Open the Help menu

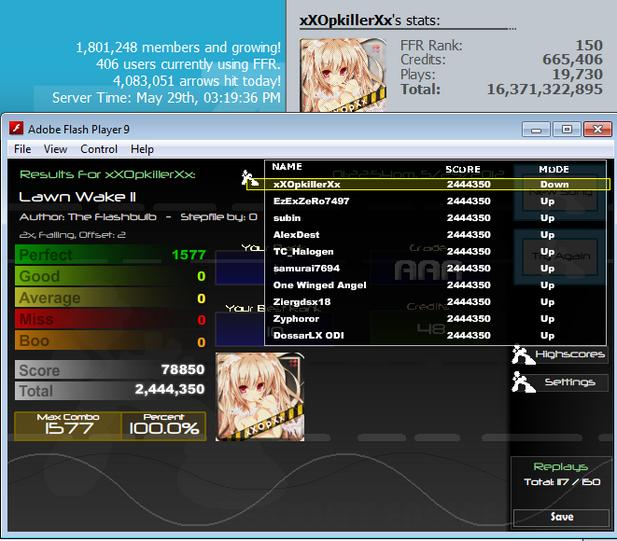pos(142,149)
